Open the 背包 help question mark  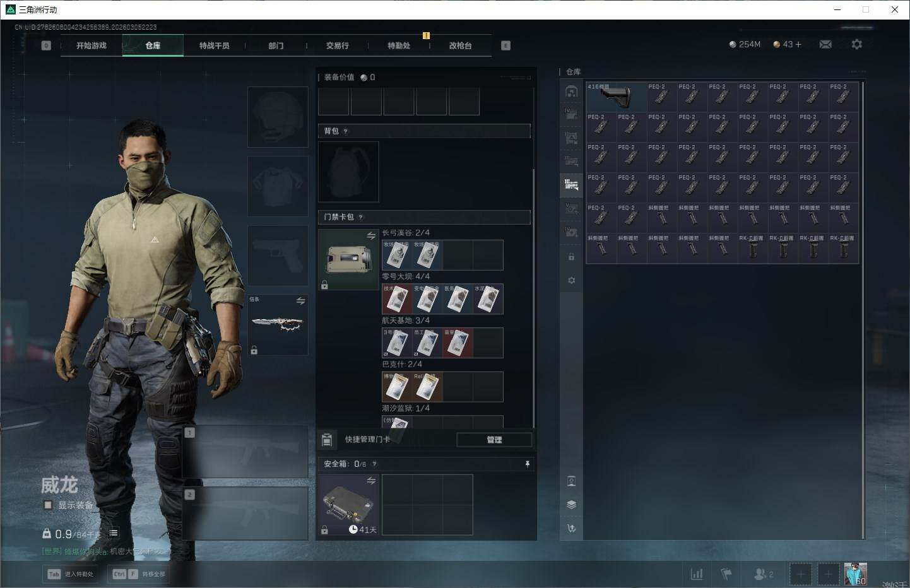click(345, 131)
